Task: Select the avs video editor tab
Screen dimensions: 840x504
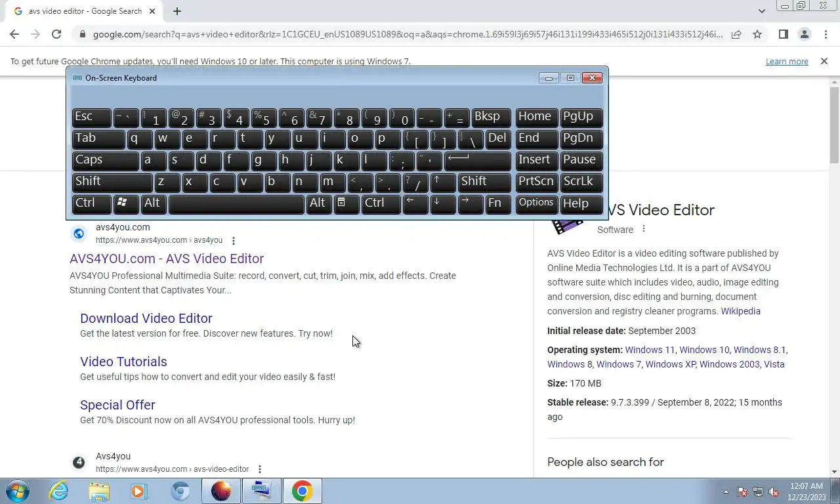Action: [x=85, y=11]
